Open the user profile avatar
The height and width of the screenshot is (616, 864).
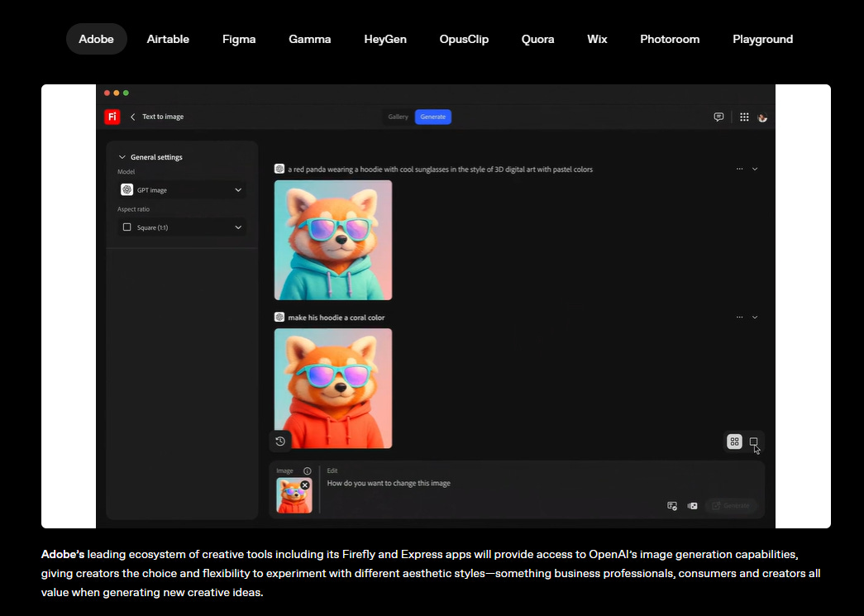click(x=762, y=117)
